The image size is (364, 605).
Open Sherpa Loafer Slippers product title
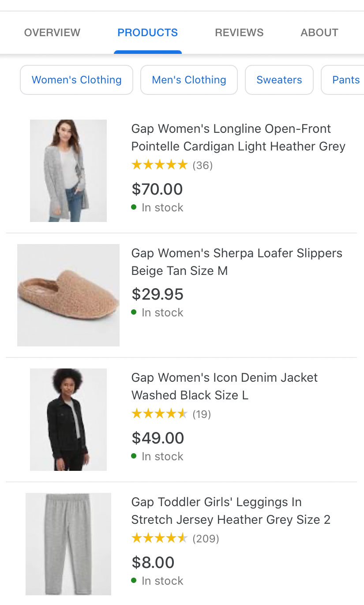pos(237,262)
